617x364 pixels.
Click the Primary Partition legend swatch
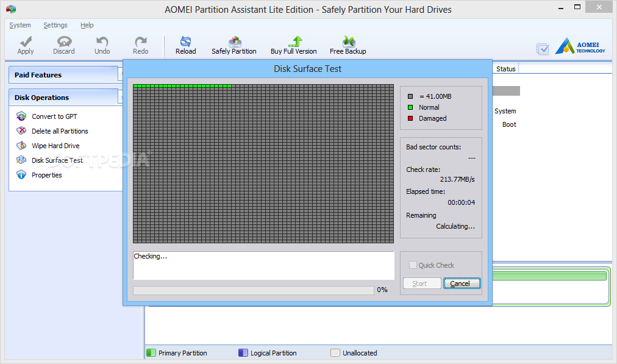point(151,353)
